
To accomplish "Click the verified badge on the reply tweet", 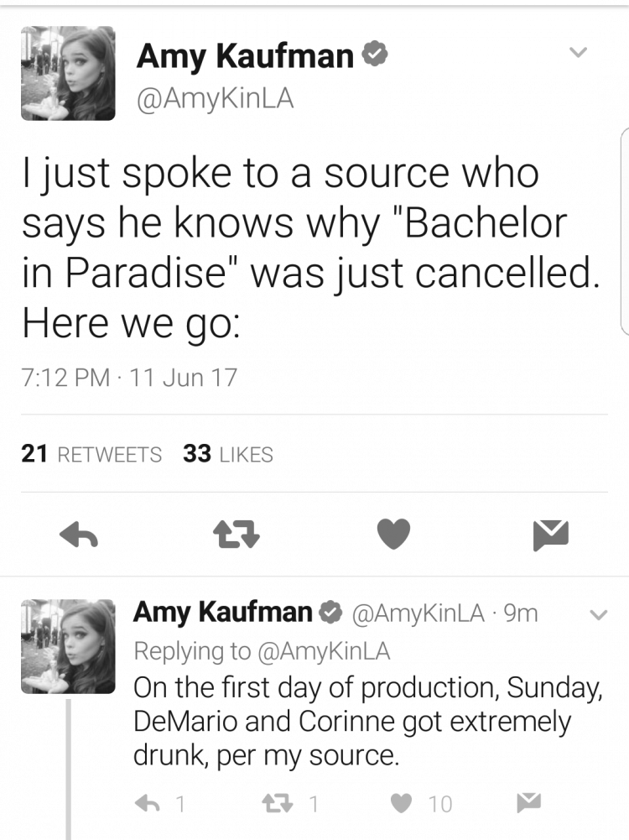I will [330, 613].
